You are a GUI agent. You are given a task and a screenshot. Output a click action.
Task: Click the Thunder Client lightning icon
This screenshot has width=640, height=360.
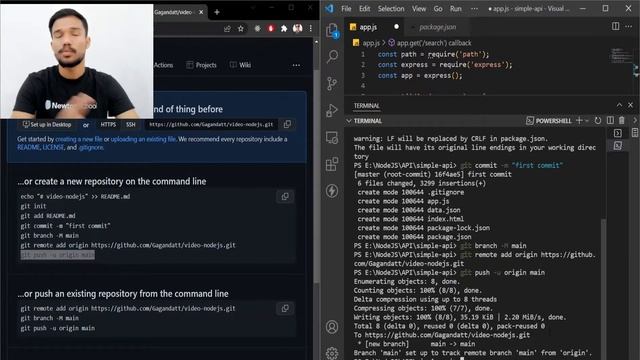click(332, 191)
